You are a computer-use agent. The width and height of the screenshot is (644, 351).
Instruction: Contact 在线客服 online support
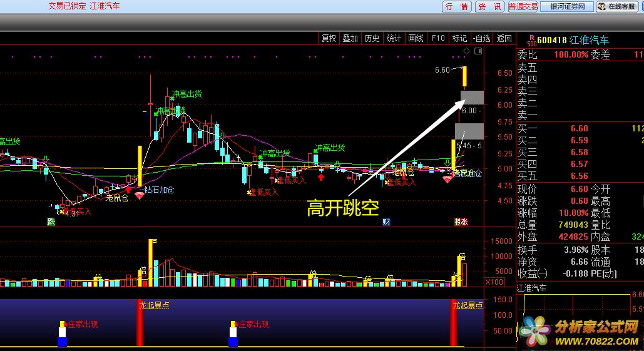pos(617,6)
